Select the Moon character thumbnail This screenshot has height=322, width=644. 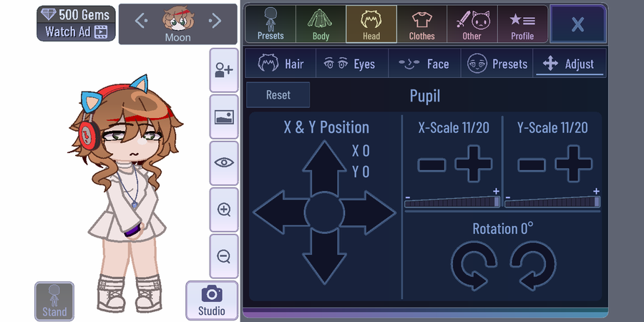tap(178, 24)
